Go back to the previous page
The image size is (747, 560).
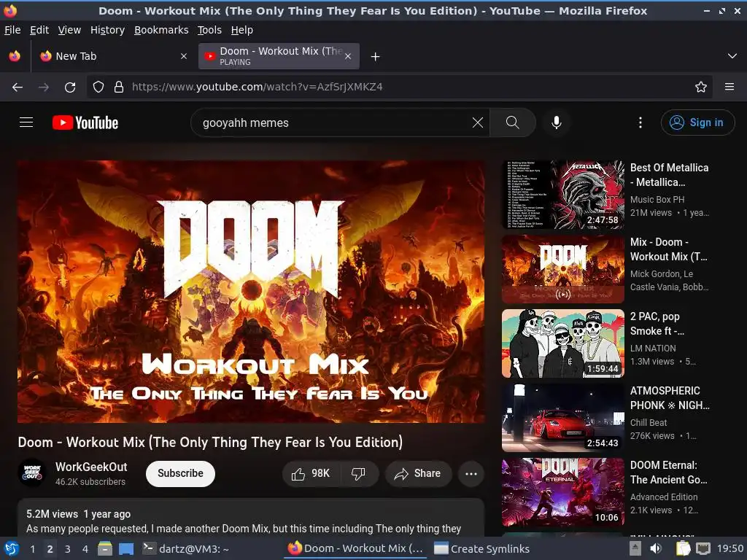[x=18, y=87]
